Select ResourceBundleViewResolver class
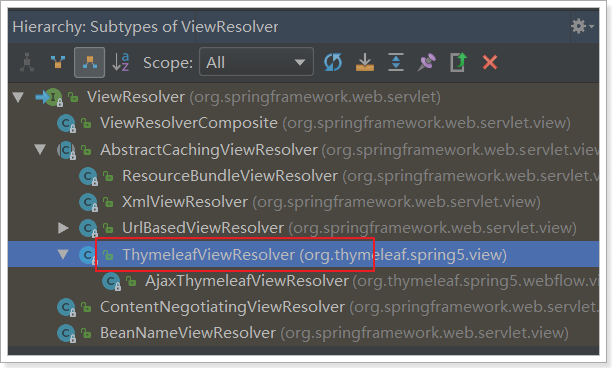The image size is (612, 368). (303, 176)
